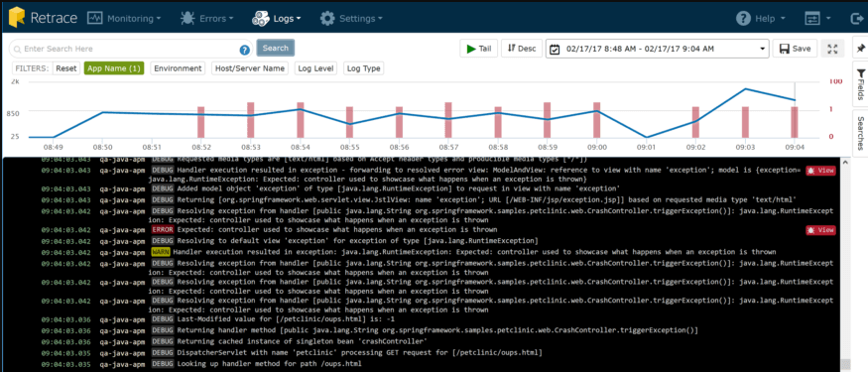Click the 09:03 peak on the chart
Image resolution: width=868 pixels, height=372 pixels.
(745, 88)
